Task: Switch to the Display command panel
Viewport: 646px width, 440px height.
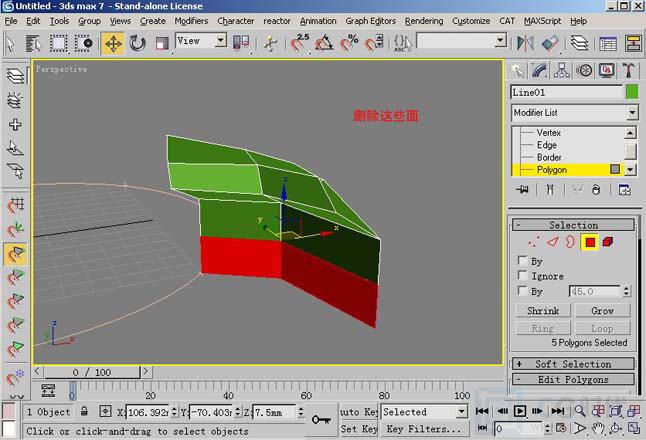Action: click(606, 70)
